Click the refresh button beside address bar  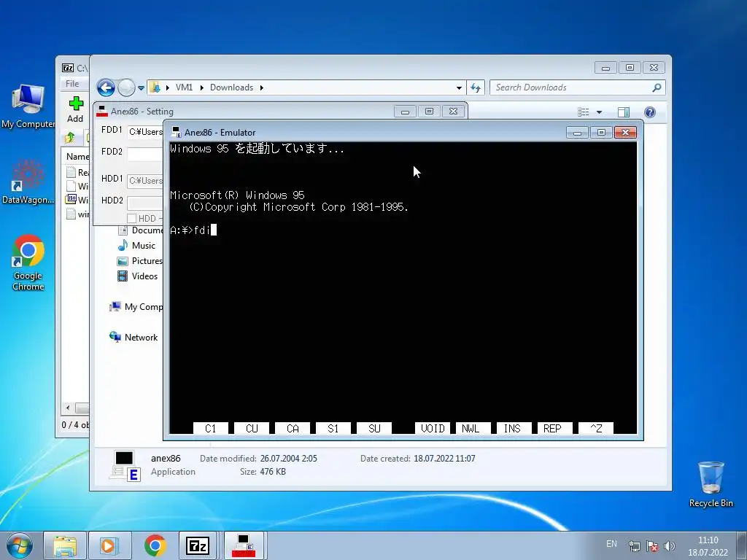point(476,87)
